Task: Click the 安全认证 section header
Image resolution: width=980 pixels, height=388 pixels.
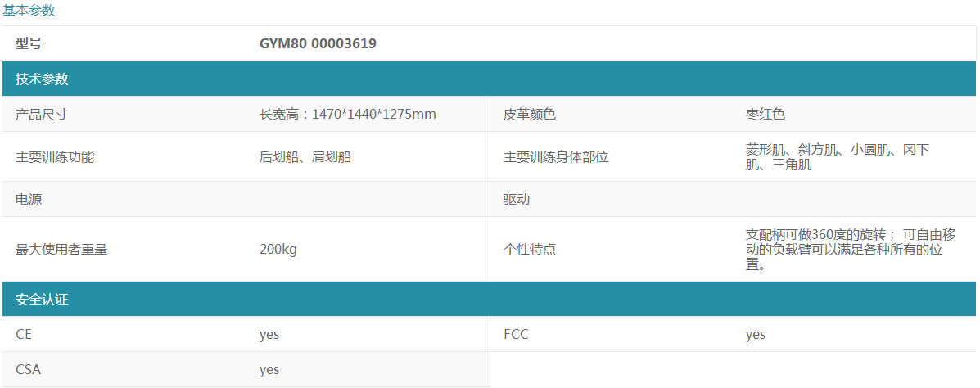Action: coord(42,299)
